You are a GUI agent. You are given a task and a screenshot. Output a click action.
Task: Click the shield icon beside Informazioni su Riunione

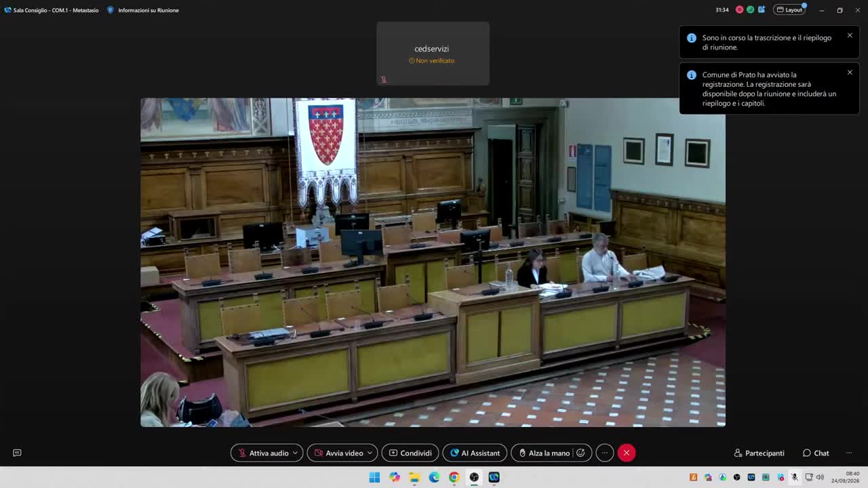tap(111, 10)
